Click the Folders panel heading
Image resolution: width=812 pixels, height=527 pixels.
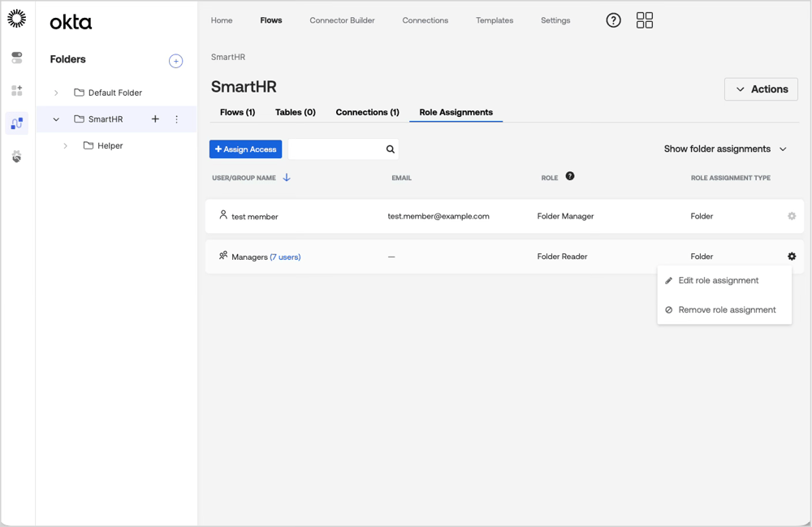pyautogui.click(x=67, y=59)
